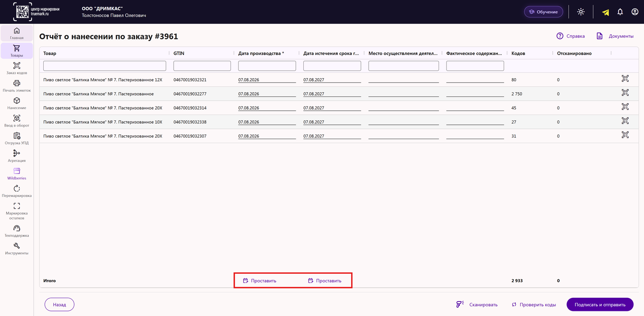Sort by Товар column header
The width and height of the screenshot is (644, 316).
[50, 53]
